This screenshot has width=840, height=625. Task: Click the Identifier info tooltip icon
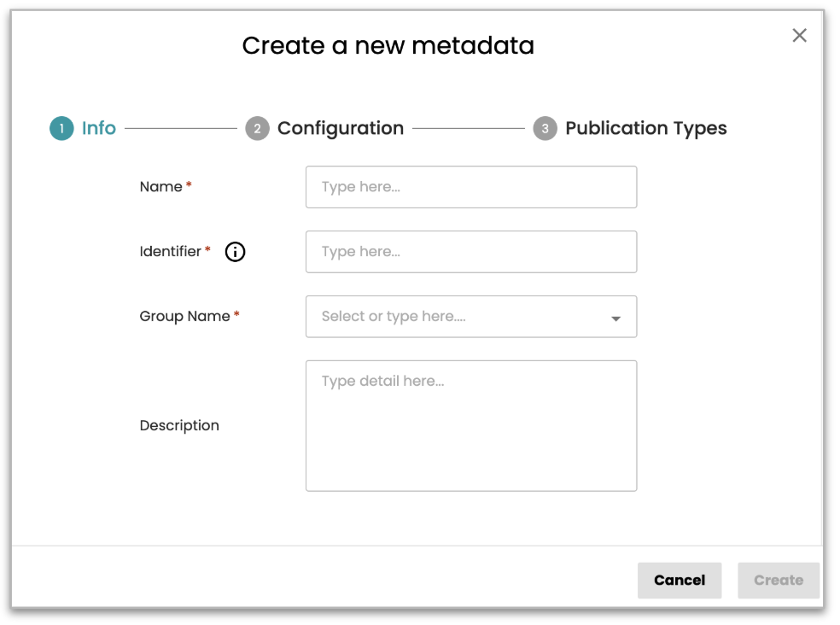coord(235,252)
